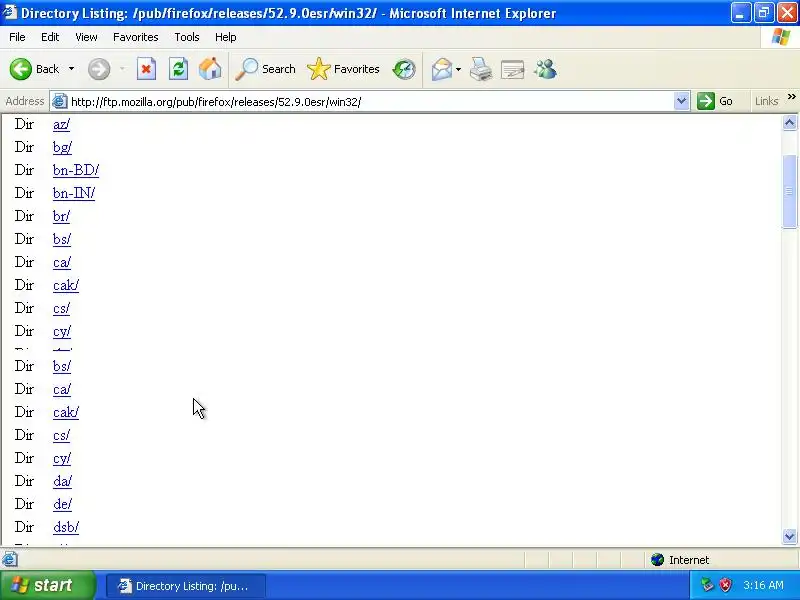Launch Messenger from the people icon
The width and height of the screenshot is (800, 600).
click(545, 69)
